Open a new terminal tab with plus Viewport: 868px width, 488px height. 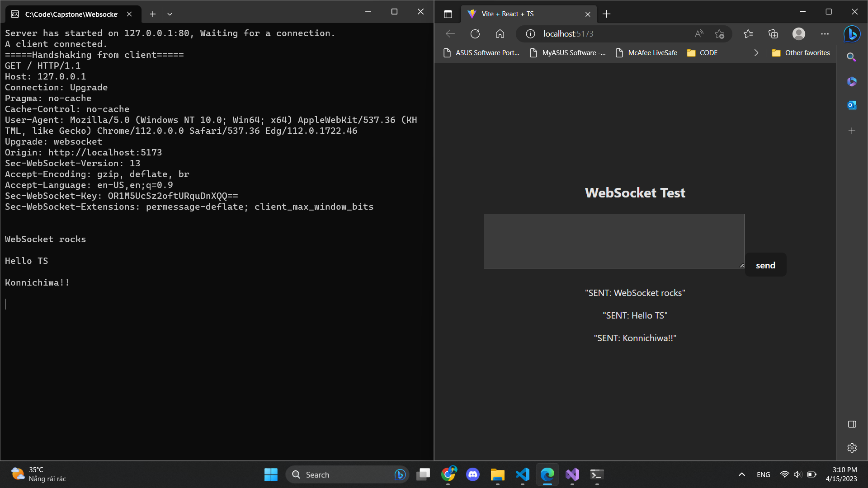[153, 14]
